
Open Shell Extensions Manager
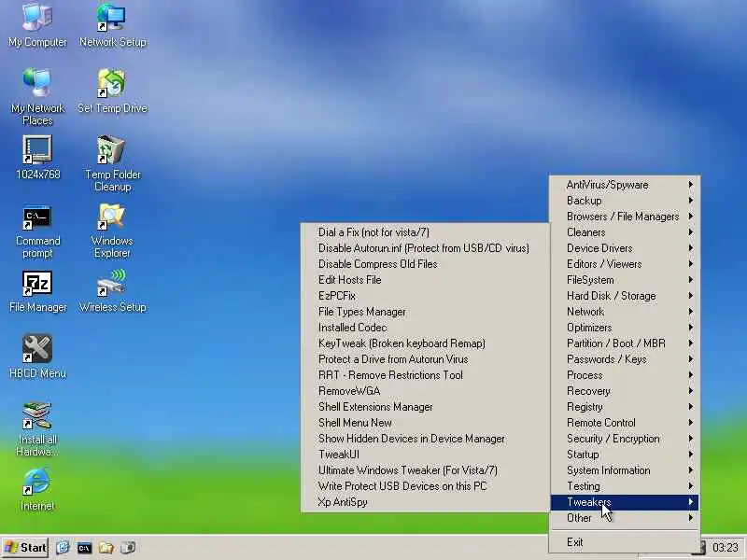[x=426, y=407]
